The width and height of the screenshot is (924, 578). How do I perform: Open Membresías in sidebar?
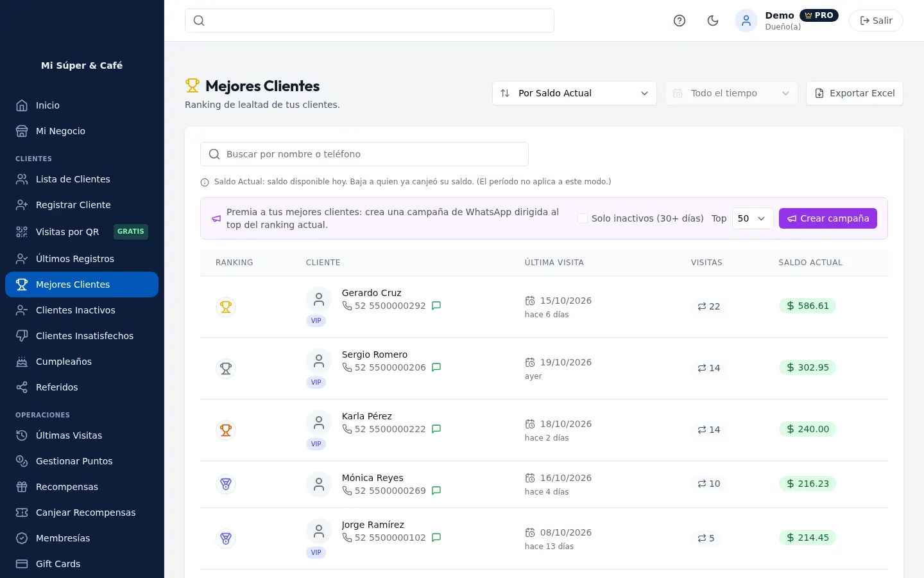(x=81, y=538)
